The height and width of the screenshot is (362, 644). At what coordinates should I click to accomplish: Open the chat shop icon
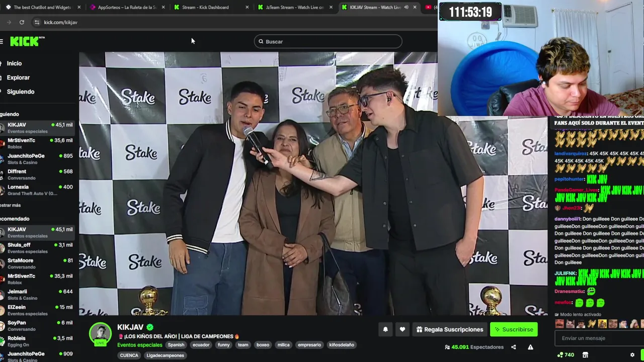[x=585, y=355]
